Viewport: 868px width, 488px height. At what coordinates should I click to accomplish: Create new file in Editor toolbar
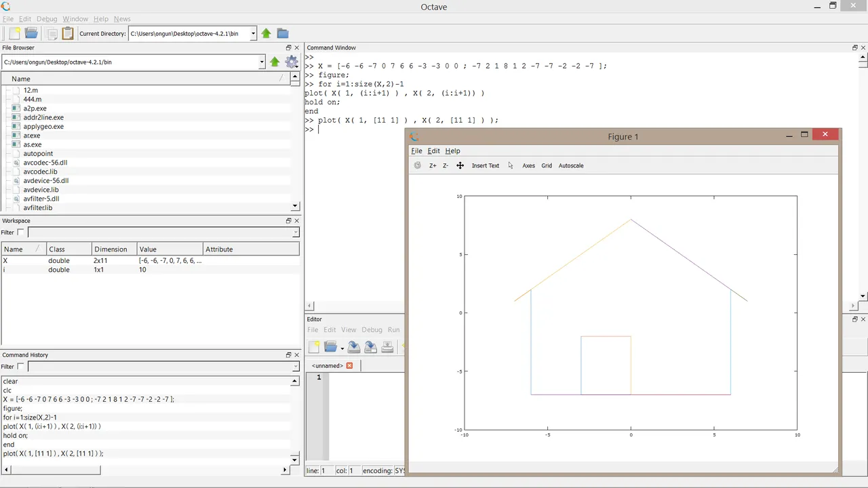[314, 347]
